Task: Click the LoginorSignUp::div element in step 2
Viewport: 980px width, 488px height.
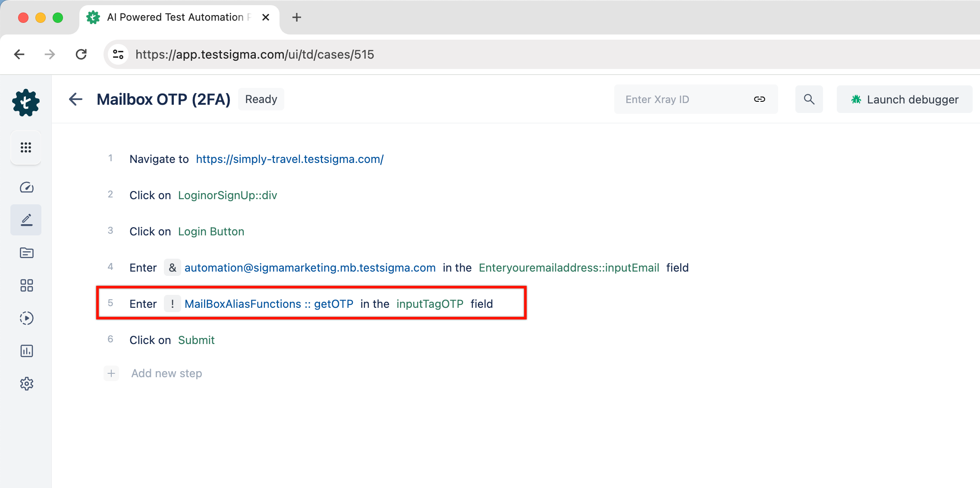Action: click(x=227, y=195)
